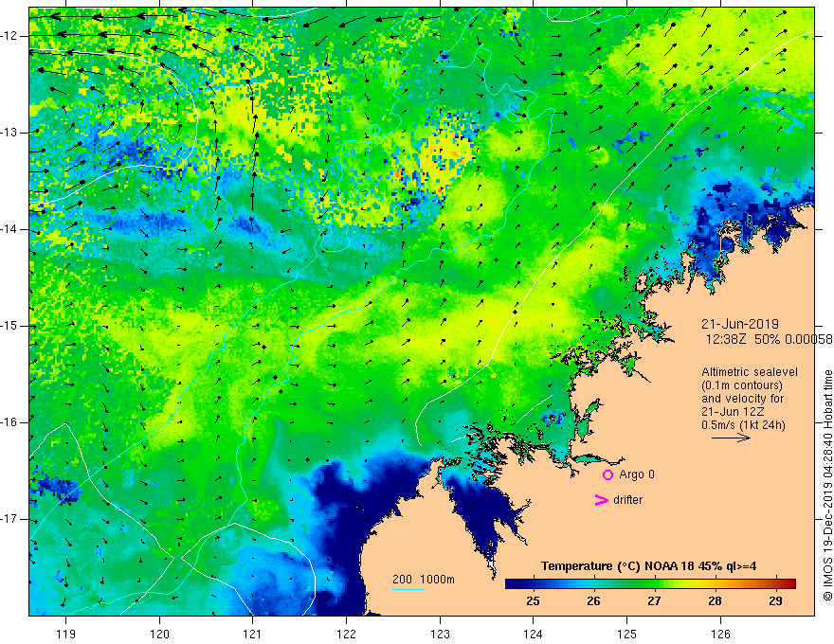Click longitude axis label 120
This screenshot has width=834, height=644.
coord(159,634)
